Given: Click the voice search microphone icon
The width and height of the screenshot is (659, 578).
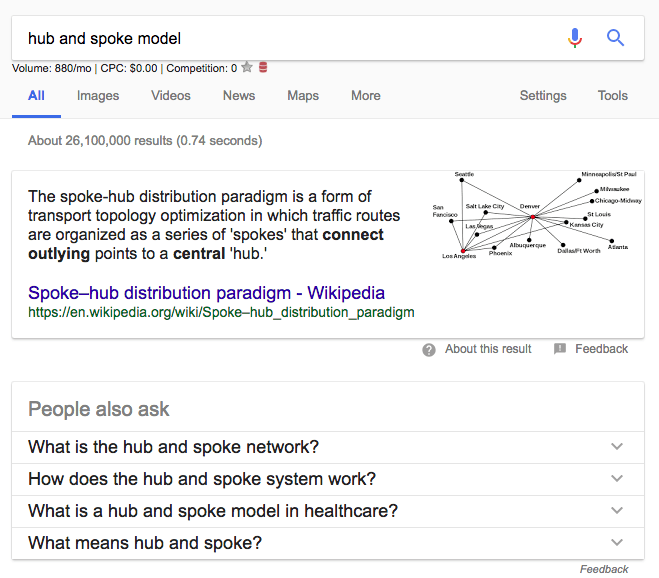Looking at the screenshot, I should click(575, 39).
